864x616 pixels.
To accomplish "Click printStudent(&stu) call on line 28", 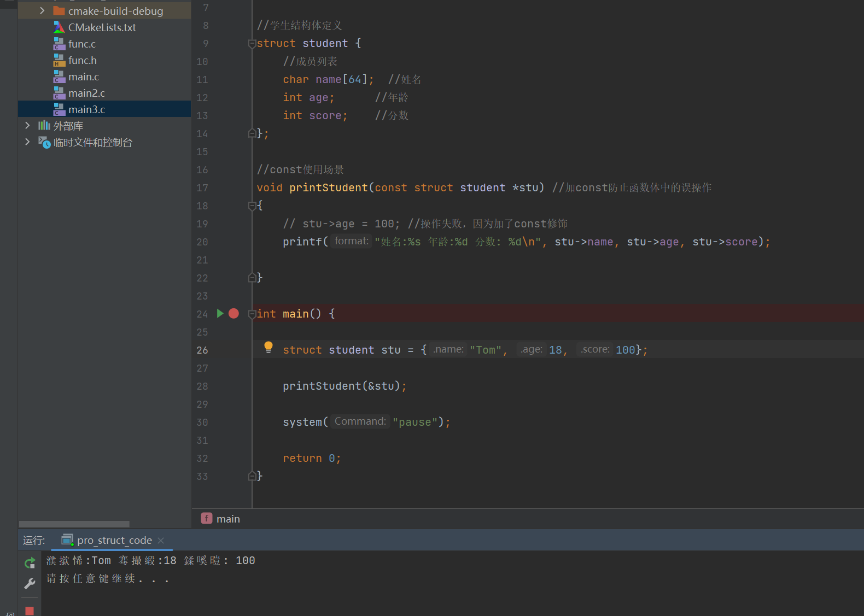I will (x=345, y=386).
